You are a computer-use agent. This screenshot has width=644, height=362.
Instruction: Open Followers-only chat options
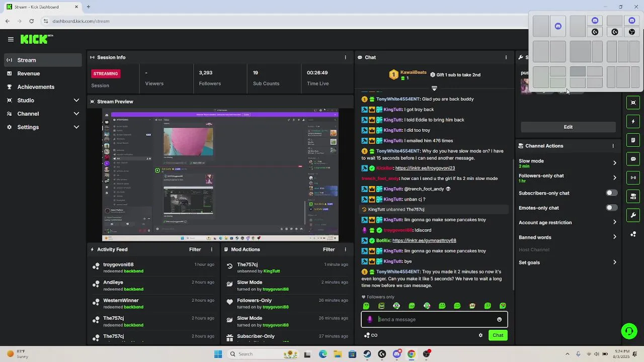(x=568, y=178)
